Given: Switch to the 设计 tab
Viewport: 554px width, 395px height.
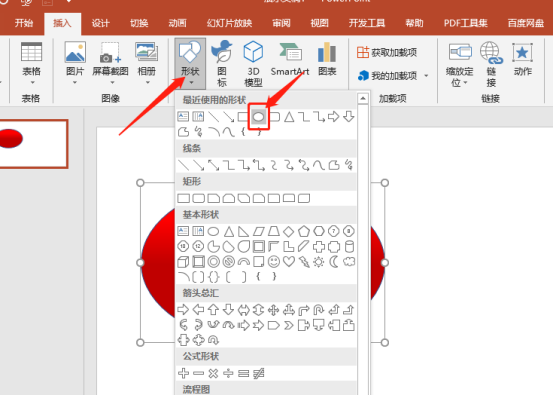Looking at the screenshot, I should (101, 23).
